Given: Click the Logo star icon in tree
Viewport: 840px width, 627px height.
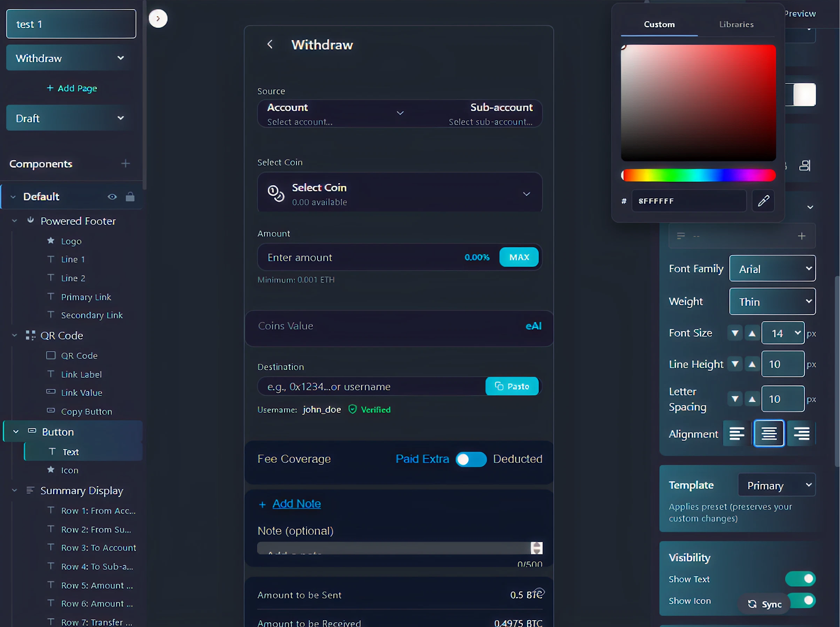Looking at the screenshot, I should pos(51,241).
